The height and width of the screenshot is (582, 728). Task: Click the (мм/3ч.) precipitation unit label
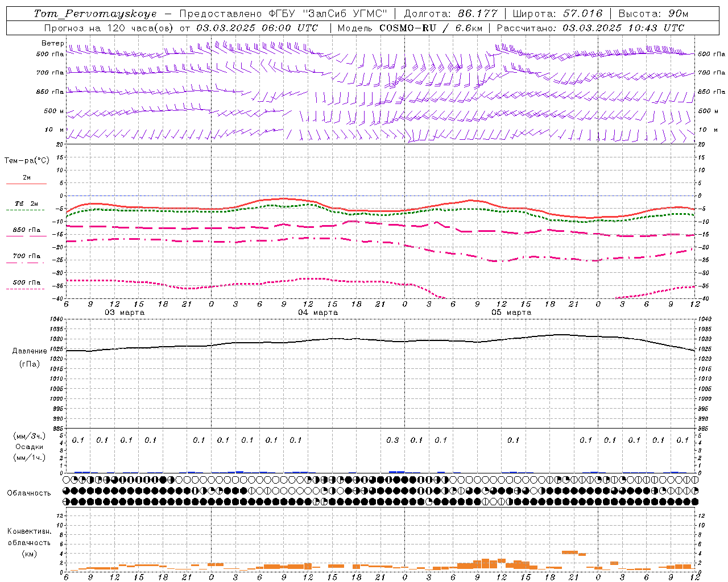point(30,436)
